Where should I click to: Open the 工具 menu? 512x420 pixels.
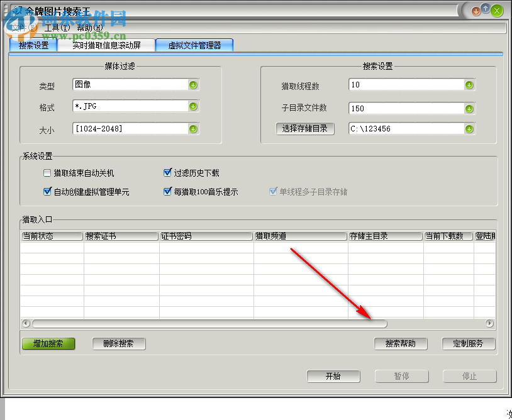(56, 28)
